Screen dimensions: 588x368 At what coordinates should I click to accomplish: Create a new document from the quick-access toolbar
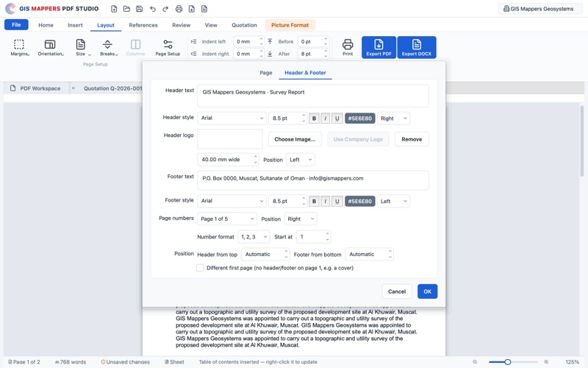pos(114,9)
